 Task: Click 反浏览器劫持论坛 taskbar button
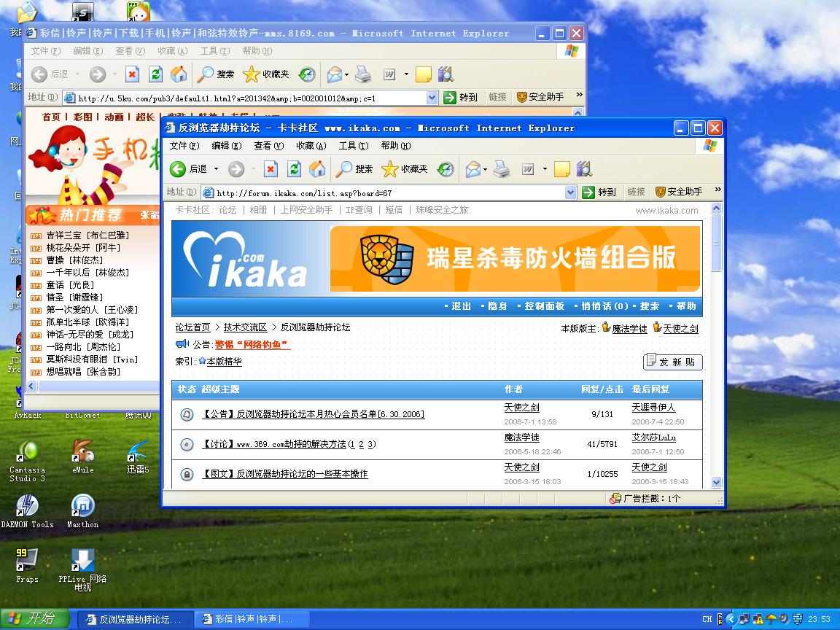pos(135,619)
